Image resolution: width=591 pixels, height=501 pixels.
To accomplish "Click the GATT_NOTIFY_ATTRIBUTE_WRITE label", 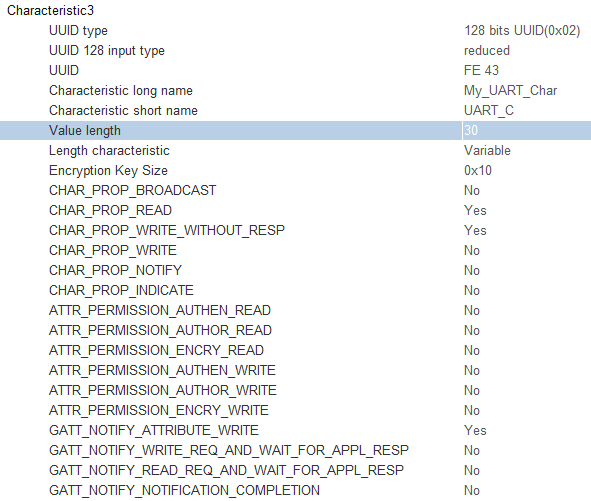I will pos(154,430).
